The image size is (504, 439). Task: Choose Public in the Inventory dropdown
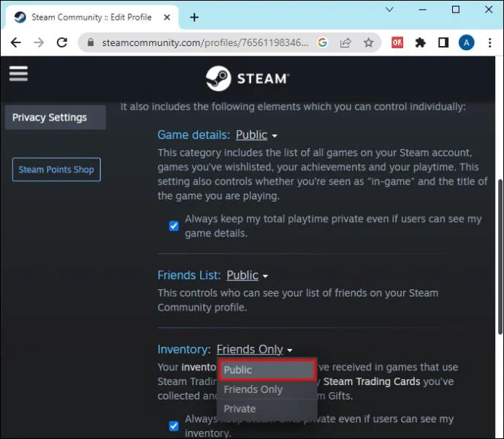(x=267, y=370)
